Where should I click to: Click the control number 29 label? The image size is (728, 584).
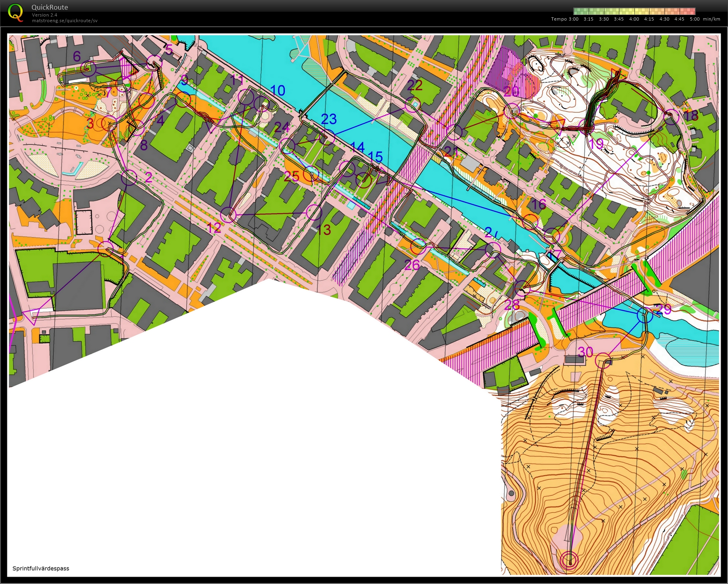[x=664, y=309]
